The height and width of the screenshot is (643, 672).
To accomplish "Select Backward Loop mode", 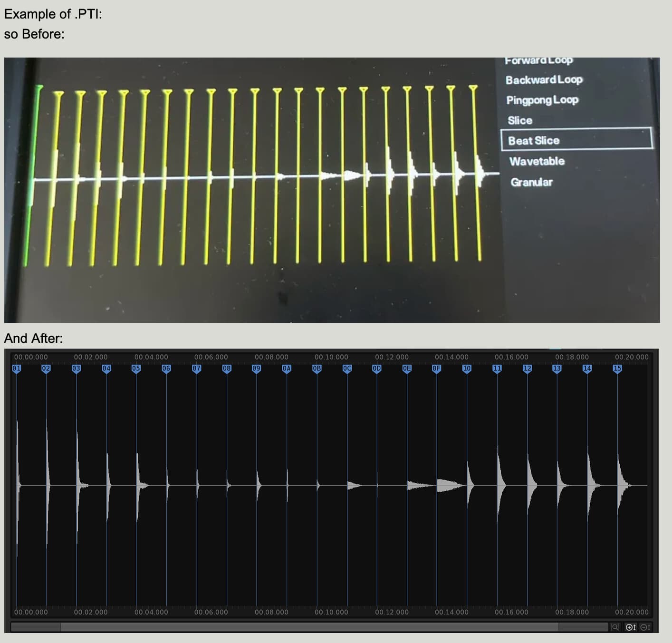I will [544, 79].
